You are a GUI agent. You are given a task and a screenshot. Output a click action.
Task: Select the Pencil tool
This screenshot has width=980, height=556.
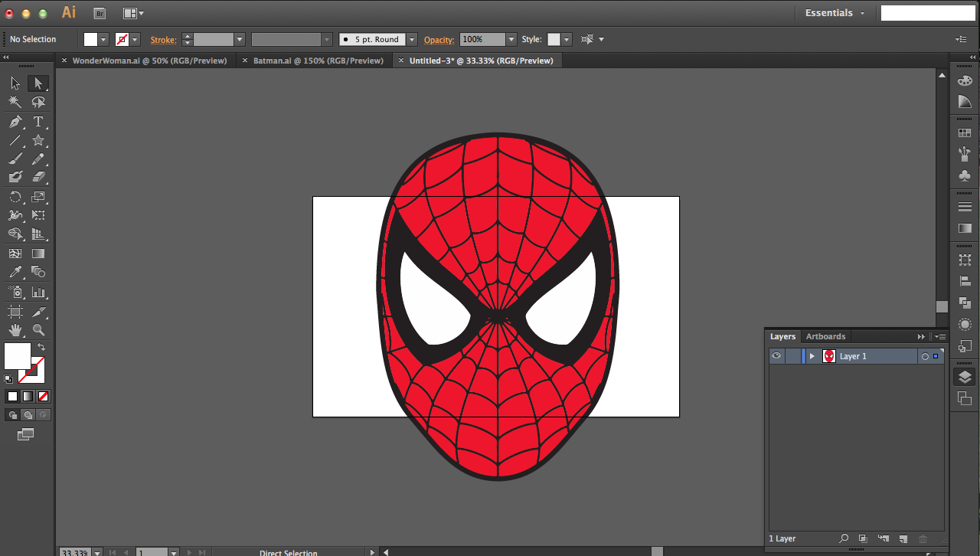click(x=38, y=159)
